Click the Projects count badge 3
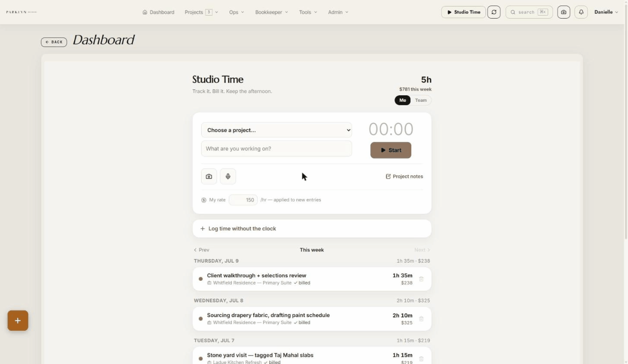 click(209, 12)
